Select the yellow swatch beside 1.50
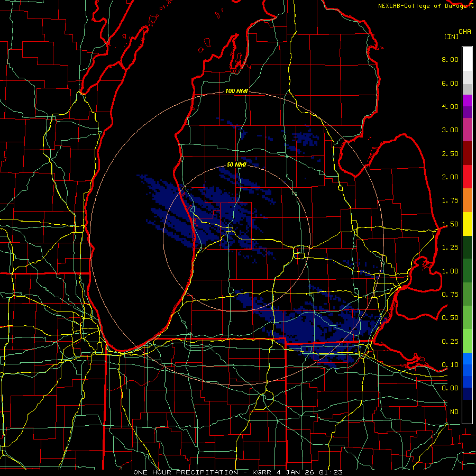This screenshot has width=476, height=476. (467, 224)
